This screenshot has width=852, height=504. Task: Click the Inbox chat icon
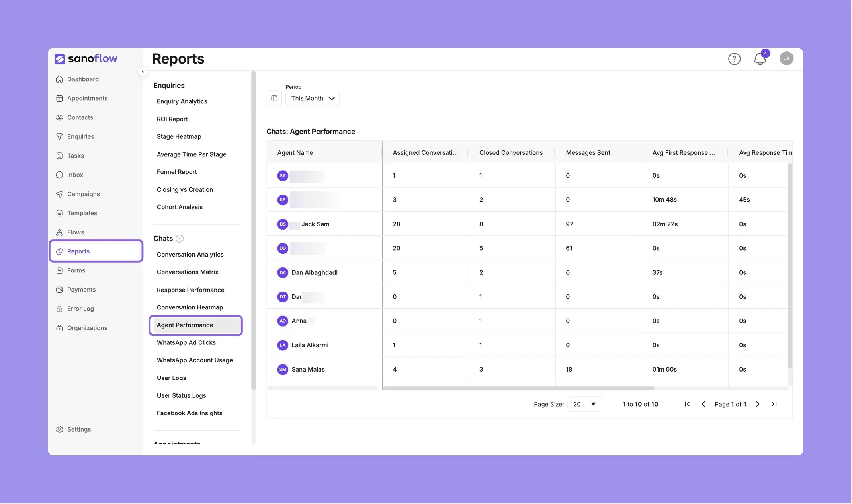click(x=60, y=175)
